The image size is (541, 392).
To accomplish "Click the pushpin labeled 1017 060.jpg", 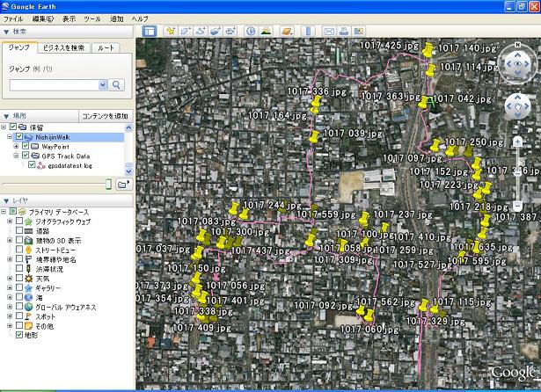I will [x=369, y=316].
